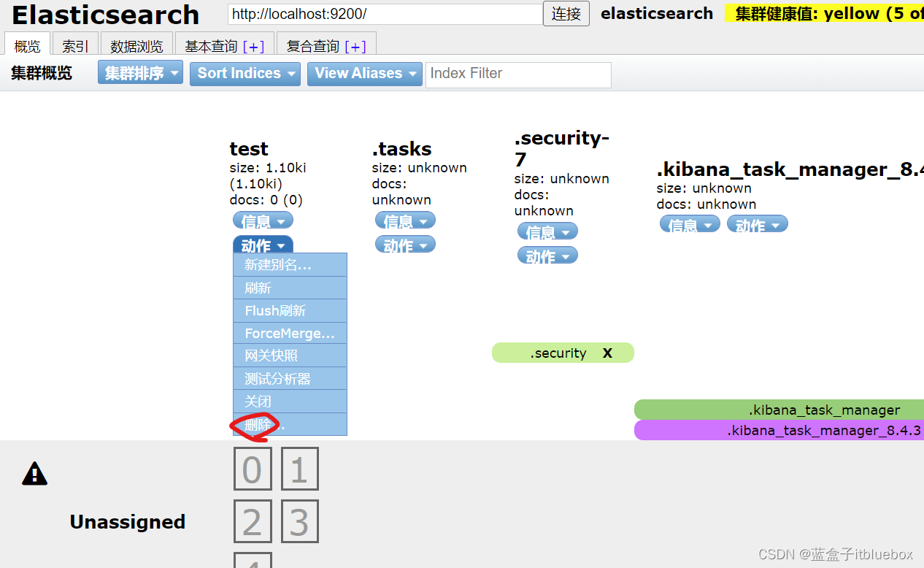Click unassigned shard 1 box

(300, 469)
